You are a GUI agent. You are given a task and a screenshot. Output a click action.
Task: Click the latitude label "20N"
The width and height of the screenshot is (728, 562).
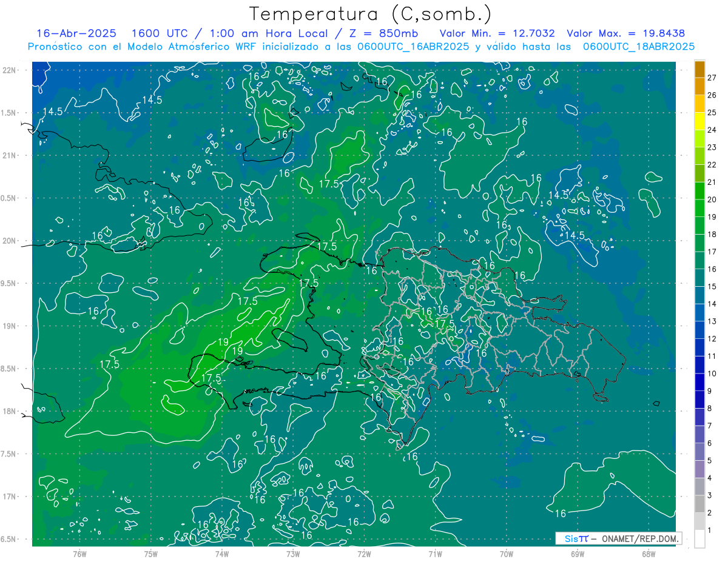point(9,241)
